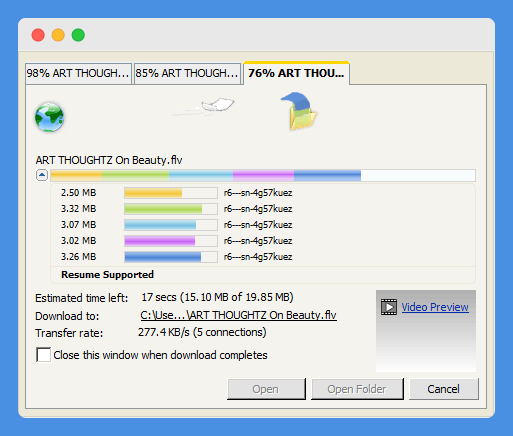Screen dimensions: 513x436
Task: Click the purple 3.02 MB segment progress bar
Action: coord(171,241)
